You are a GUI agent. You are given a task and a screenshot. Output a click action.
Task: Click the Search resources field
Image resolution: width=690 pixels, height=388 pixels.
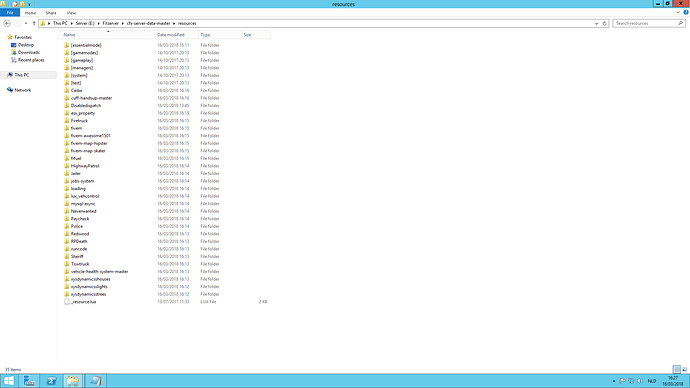(646, 23)
